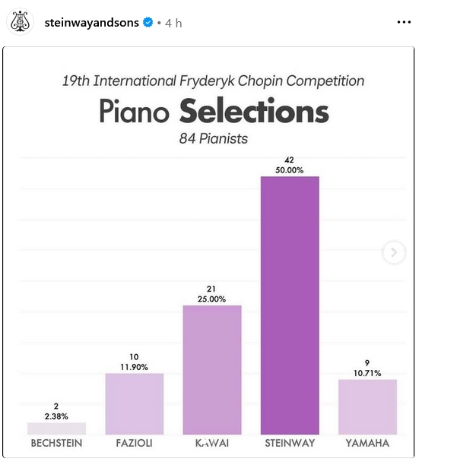The height and width of the screenshot is (465, 476).
Task: Click the Yamaha bar in chart
Action: [367, 406]
